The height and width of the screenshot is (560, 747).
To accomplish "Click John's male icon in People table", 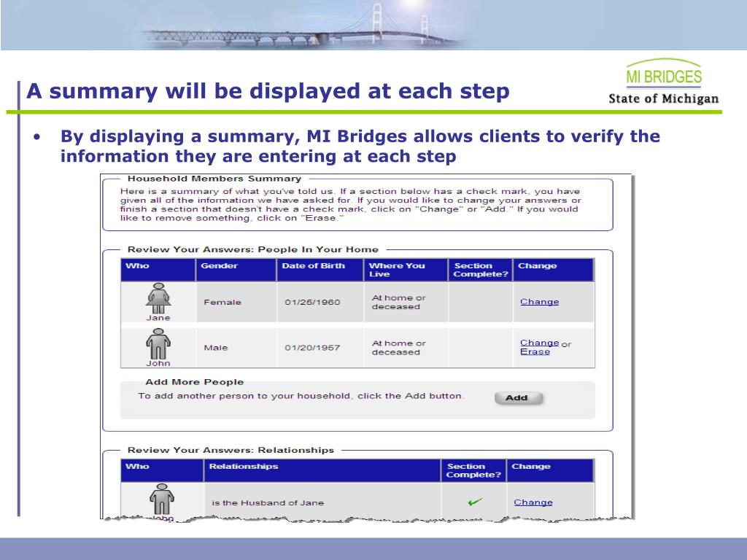I will coord(158,344).
